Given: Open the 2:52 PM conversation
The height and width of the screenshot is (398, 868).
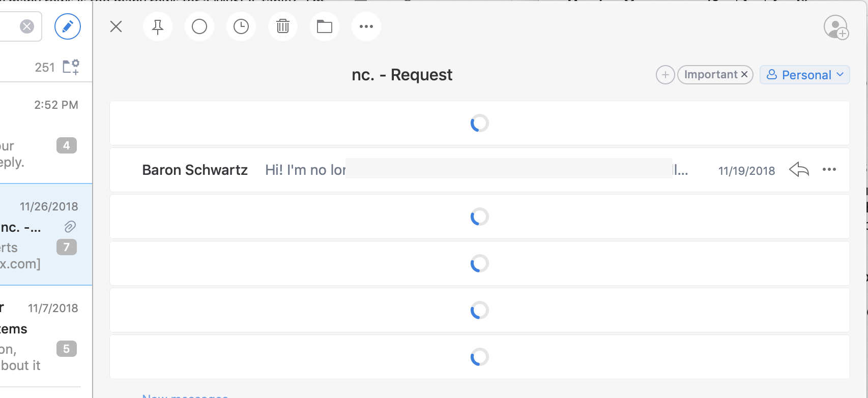Looking at the screenshot, I should pos(41,132).
